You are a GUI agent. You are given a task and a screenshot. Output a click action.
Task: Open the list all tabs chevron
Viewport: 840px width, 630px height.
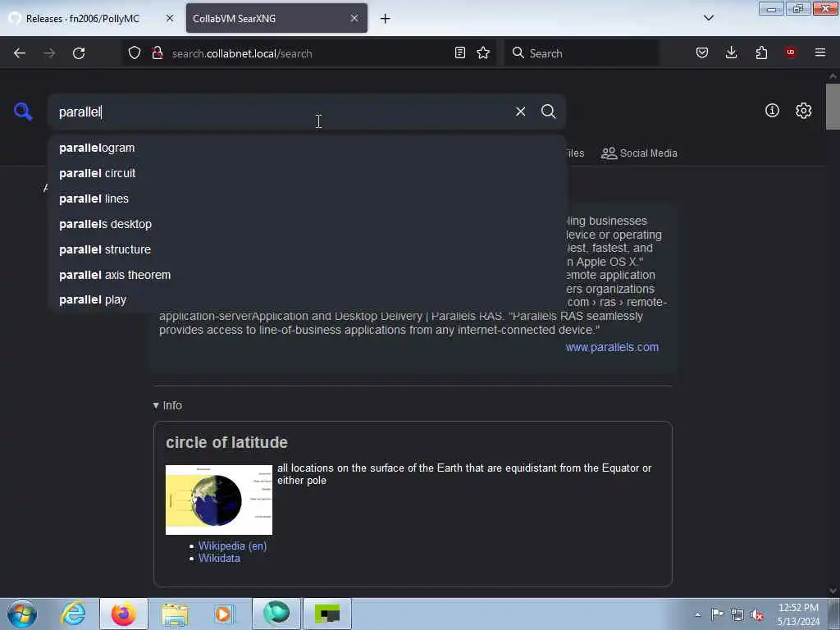click(708, 18)
